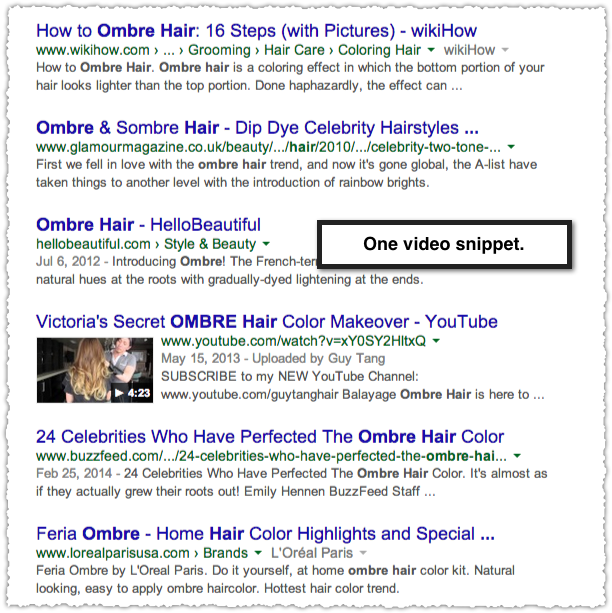Viewport: 612px width, 613px height.
Task: Expand the gray dropdown arrow next to L'Oréal Paris
Action: tap(363, 553)
